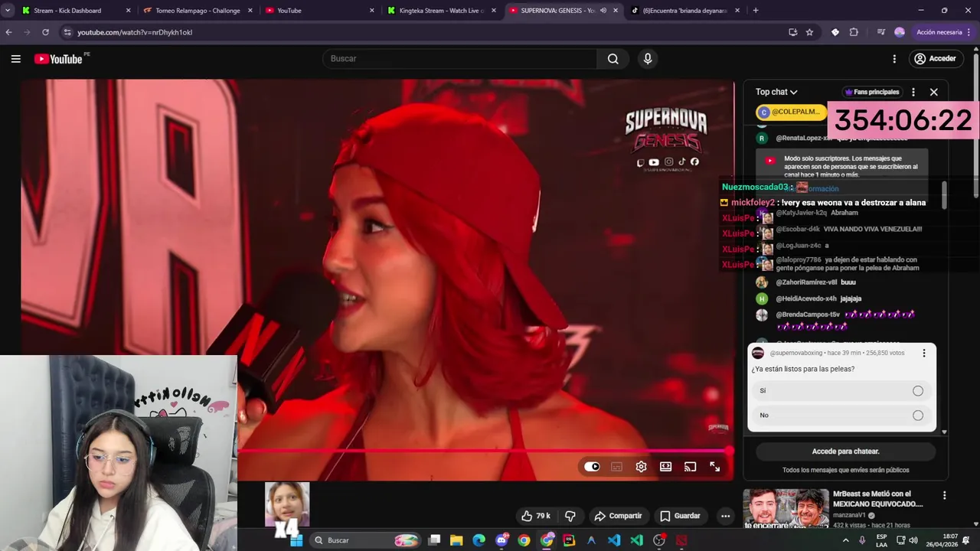This screenshot has height=551, width=980.
Task: Reload the current page
Action: coord(46,32)
